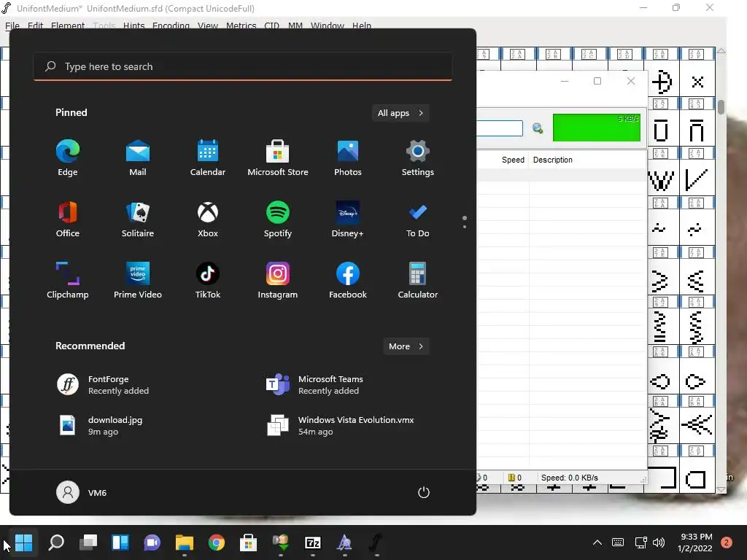The height and width of the screenshot is (560, 747).
Task: Open the Calendar app
Action: coord(208,158)
